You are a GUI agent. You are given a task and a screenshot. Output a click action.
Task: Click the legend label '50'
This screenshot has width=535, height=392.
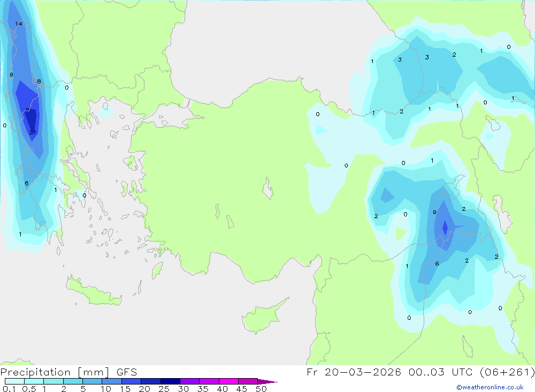pyautogui.click(x=261, y=389)
